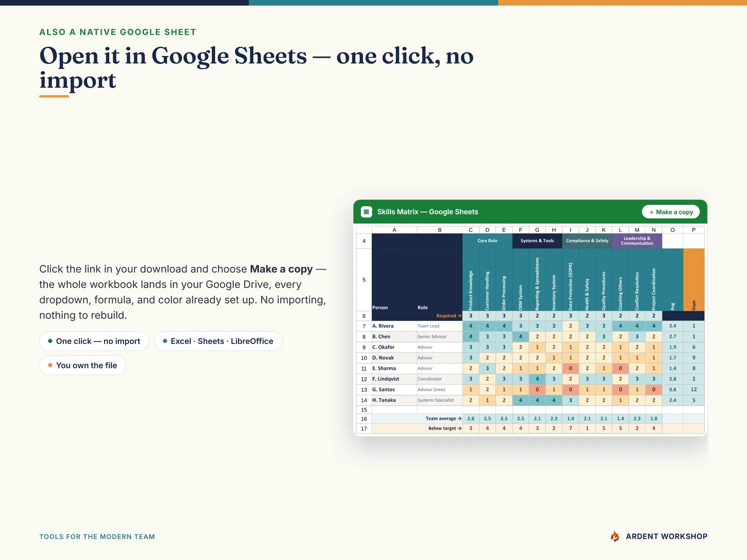Screen dimensions: 747x560
Task: Click G. Santos's gaps value 12
Action: click(x=694, y=390)
